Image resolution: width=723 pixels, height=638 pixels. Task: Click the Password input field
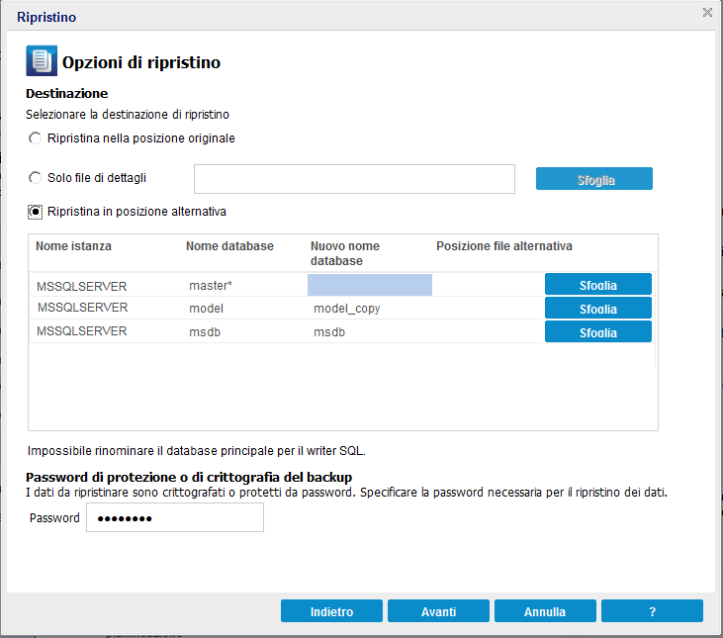(x=175, y=518)
